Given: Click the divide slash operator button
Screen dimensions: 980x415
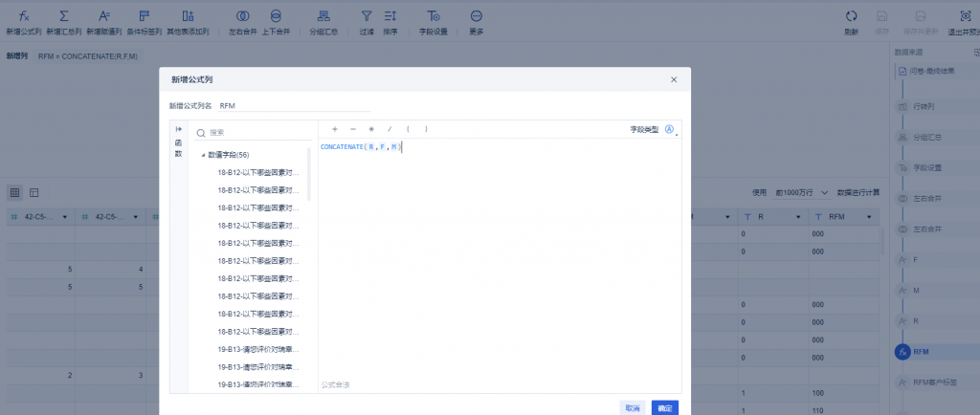Looking at the screenshot, I should tap(390, 129).
